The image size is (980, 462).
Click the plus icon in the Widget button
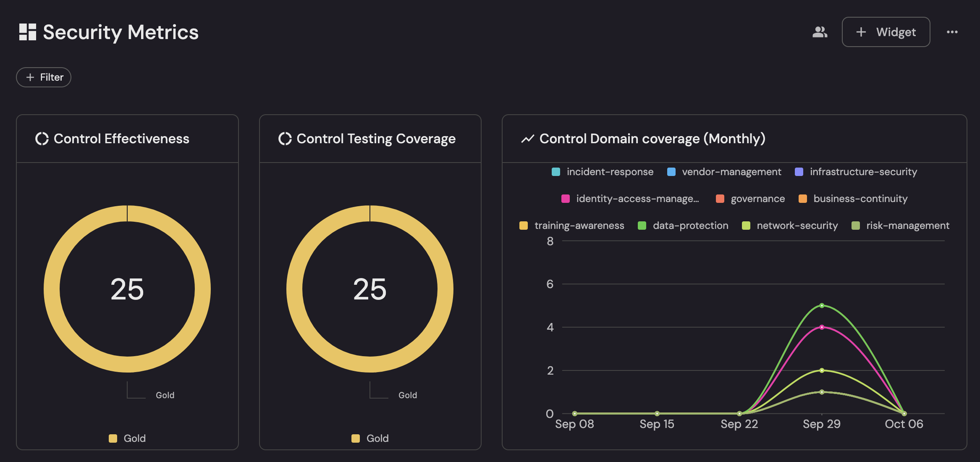point(861,32)
